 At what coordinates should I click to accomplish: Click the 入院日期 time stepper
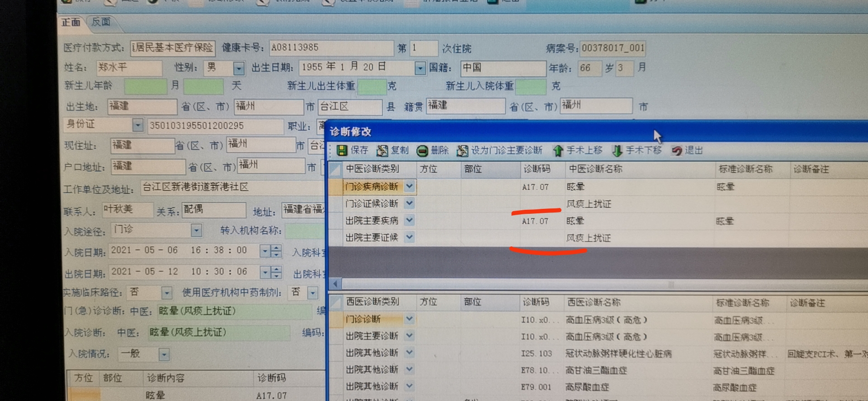tap(276, 251)
